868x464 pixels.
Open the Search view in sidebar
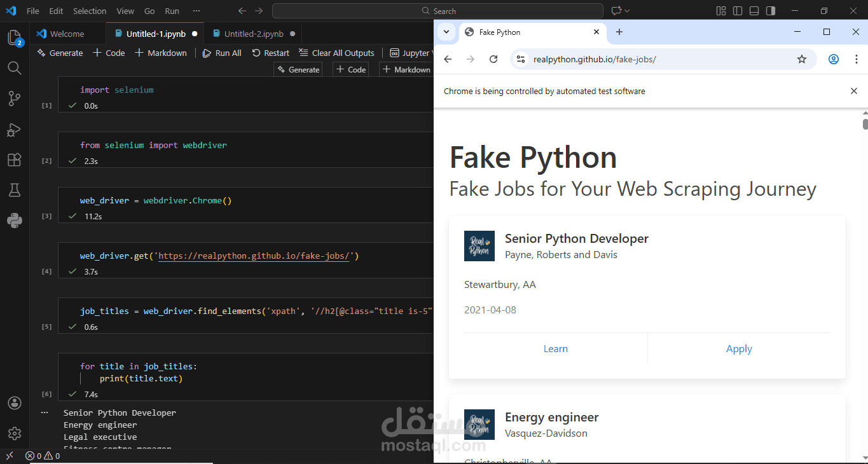tap(14, 68)
